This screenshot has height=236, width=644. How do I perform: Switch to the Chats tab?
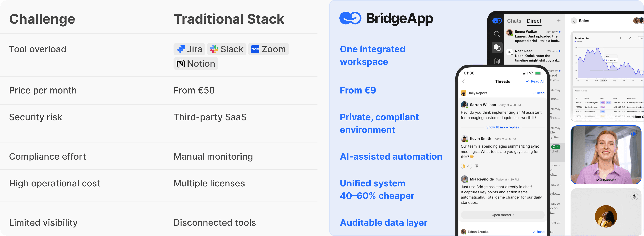click(514, 21)
